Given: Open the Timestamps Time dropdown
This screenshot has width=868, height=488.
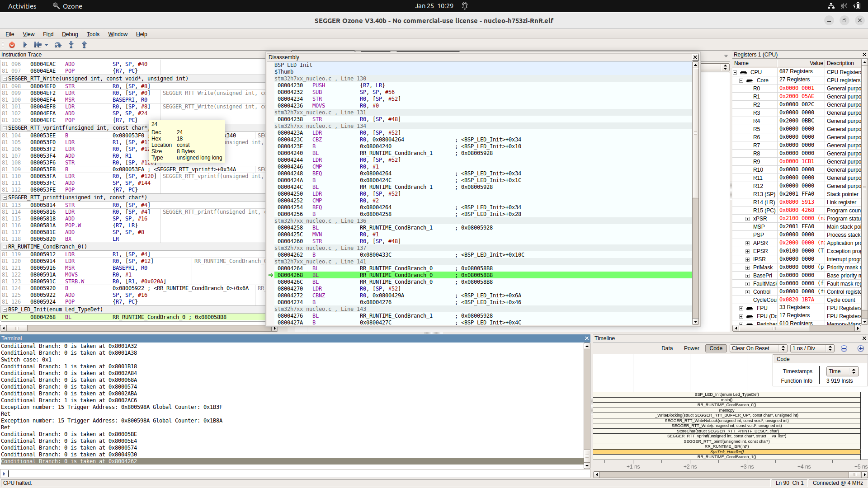Looking at the screenshot, I should 842,371.
